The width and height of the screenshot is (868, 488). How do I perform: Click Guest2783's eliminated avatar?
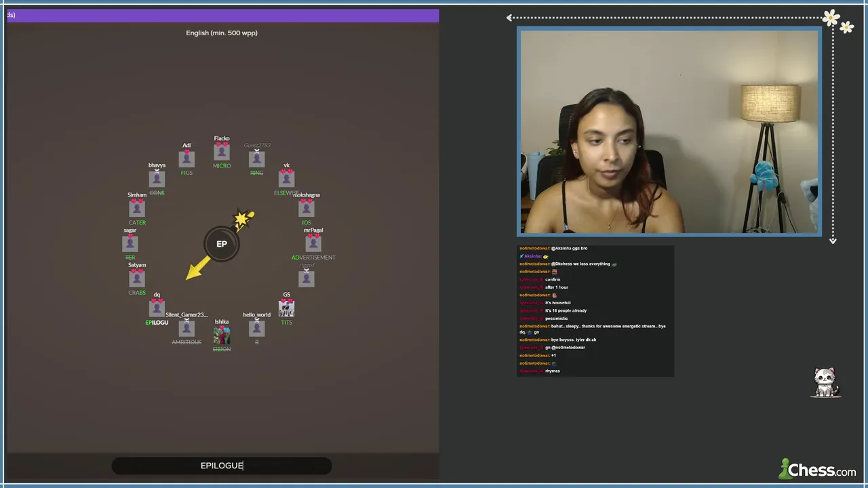pyautogui.click(x=256, y=159)
